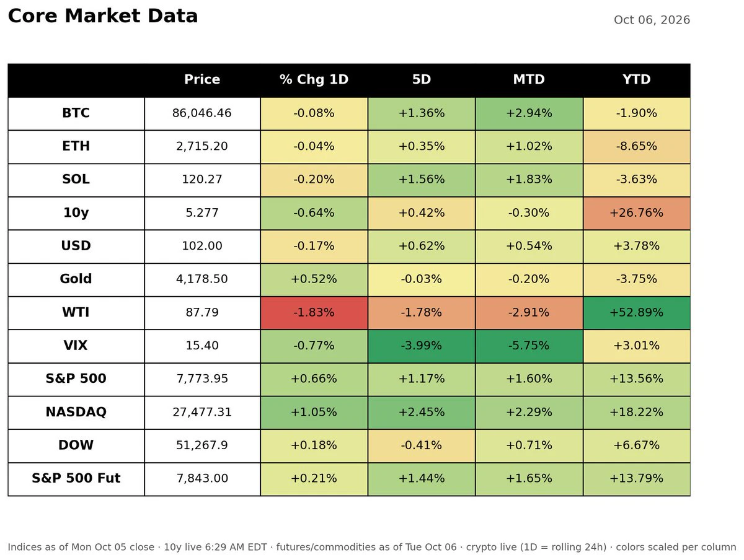Click the Price column header
744x560 pixels.
pos(202,80)
